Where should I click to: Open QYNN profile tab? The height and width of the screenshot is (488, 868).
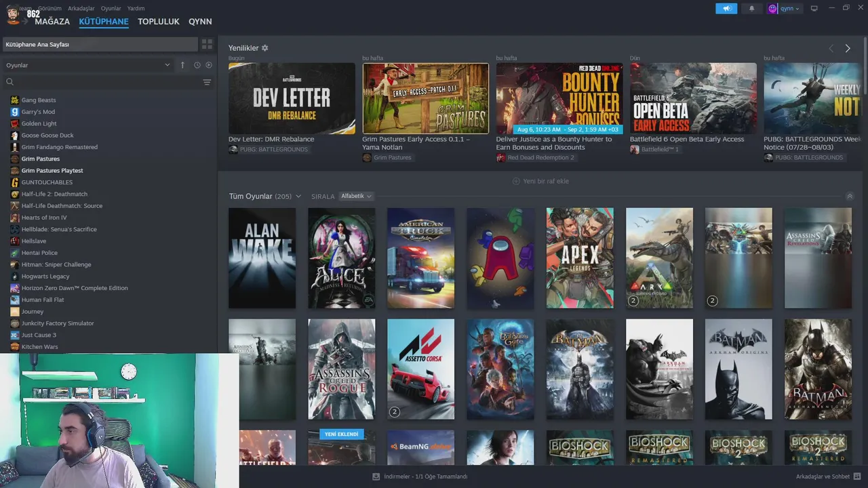pyautogui.click(x=200, y=22)
